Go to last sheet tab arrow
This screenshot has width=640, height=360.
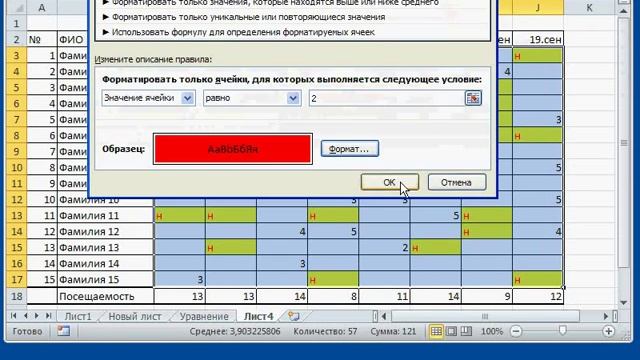coord(48,316)
